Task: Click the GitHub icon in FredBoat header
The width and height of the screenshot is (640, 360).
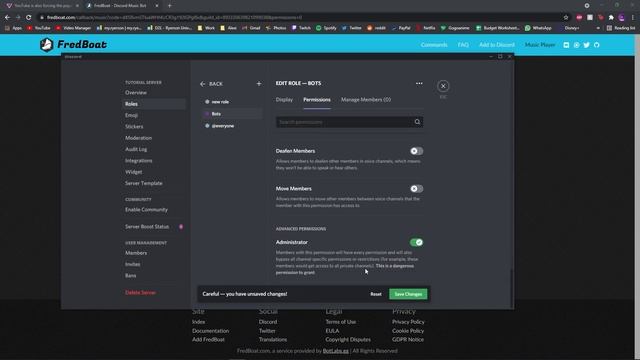Action: [x=597, y=45]
